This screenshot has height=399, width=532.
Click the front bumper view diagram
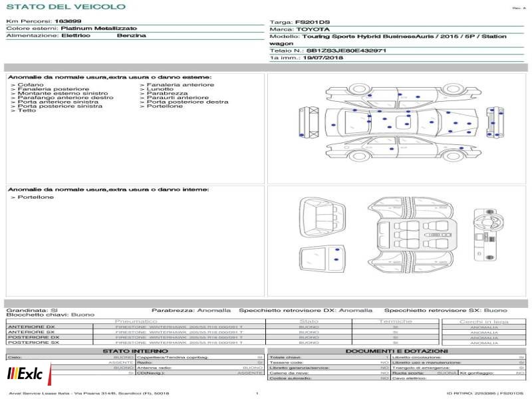[495, 122]
